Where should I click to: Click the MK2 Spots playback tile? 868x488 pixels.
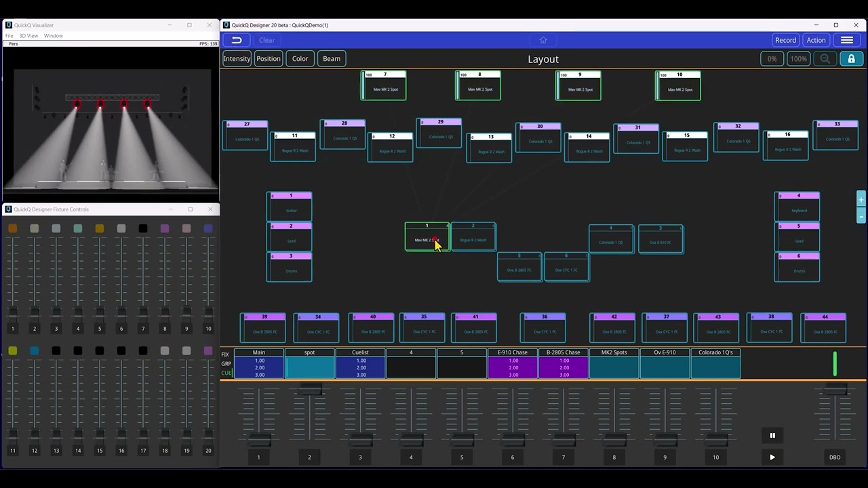pyautogui.click(x=614, y=363)
